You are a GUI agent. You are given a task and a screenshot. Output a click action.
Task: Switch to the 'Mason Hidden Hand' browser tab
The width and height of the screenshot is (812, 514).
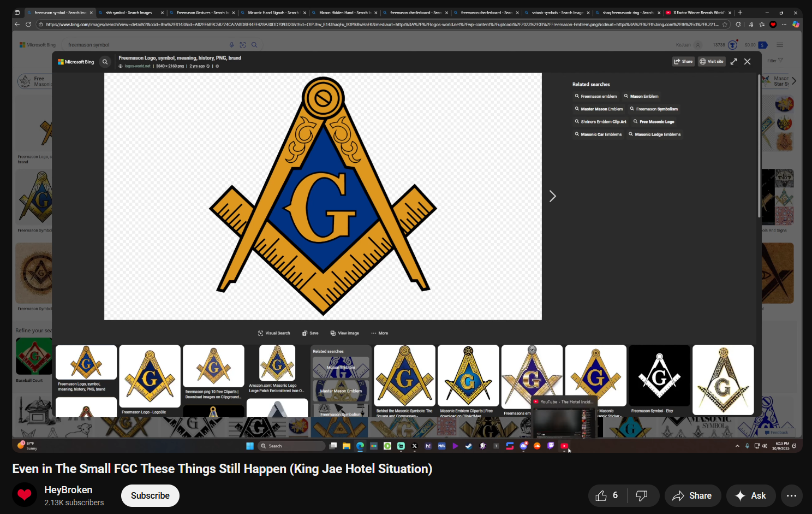pos(344,13)
